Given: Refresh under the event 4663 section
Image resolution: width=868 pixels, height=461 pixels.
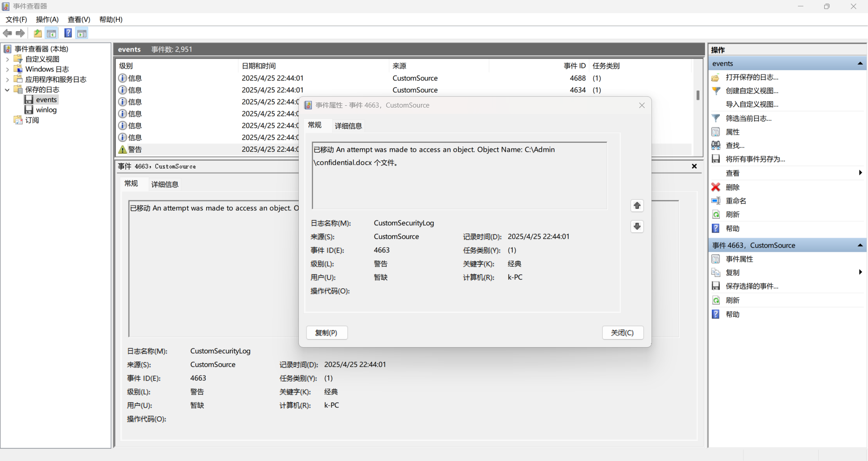Looking at the screenshot, I should (x=732, y=300).
